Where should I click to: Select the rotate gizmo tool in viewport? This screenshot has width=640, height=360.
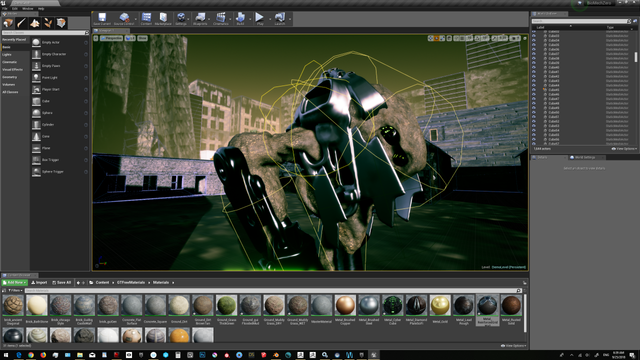[436, 38]
